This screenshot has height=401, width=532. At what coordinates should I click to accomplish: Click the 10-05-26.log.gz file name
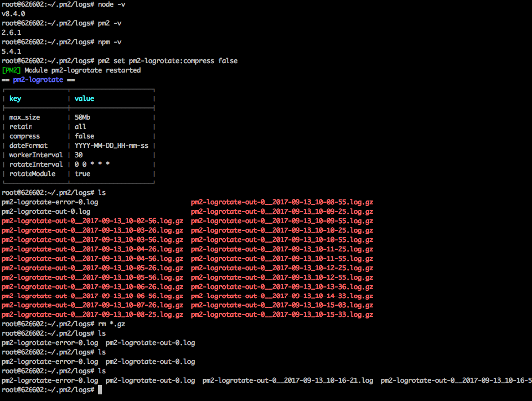coord(92,268)
